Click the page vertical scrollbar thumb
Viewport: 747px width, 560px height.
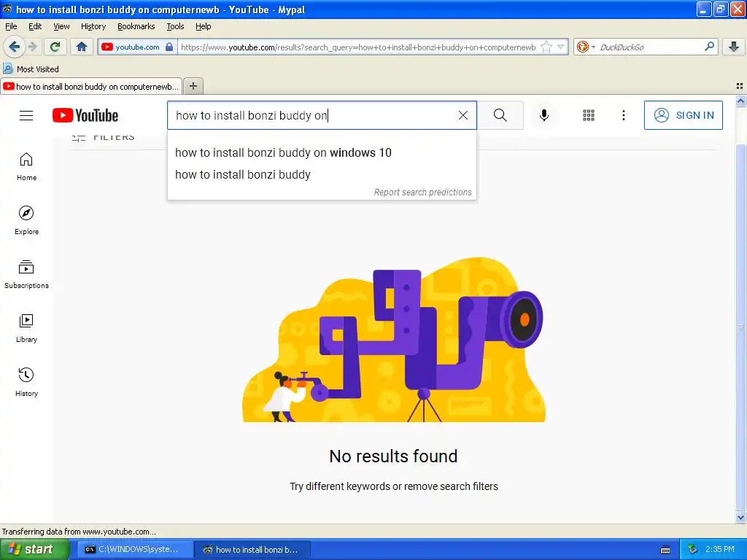click(x=740, y=327)
